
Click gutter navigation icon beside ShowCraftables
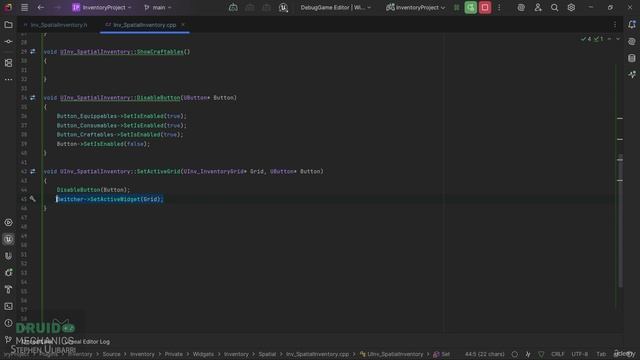tap(33, 51)
